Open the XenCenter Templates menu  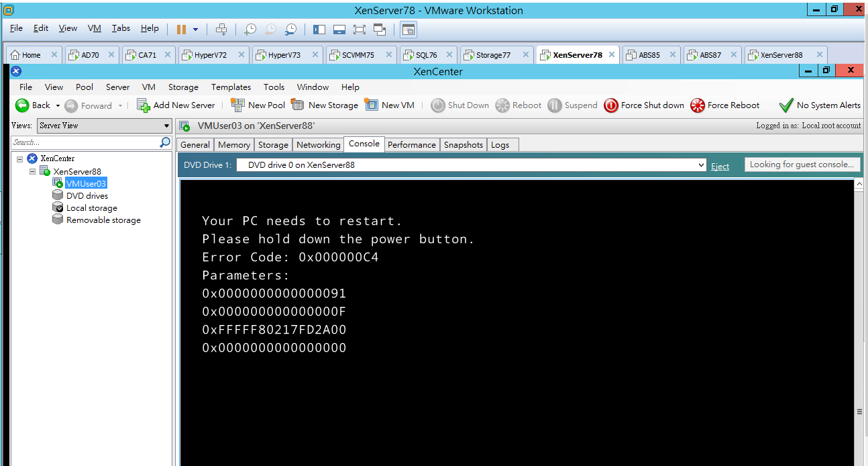point(231,87)
